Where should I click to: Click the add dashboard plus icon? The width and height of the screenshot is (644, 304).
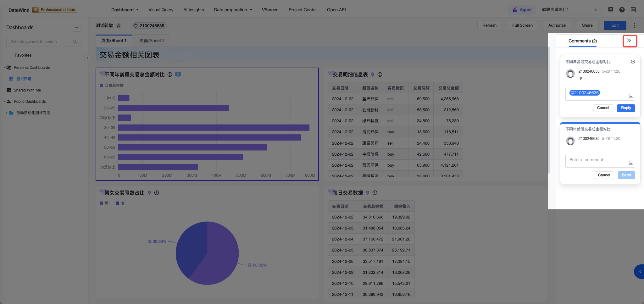click(x=77, y=27)
